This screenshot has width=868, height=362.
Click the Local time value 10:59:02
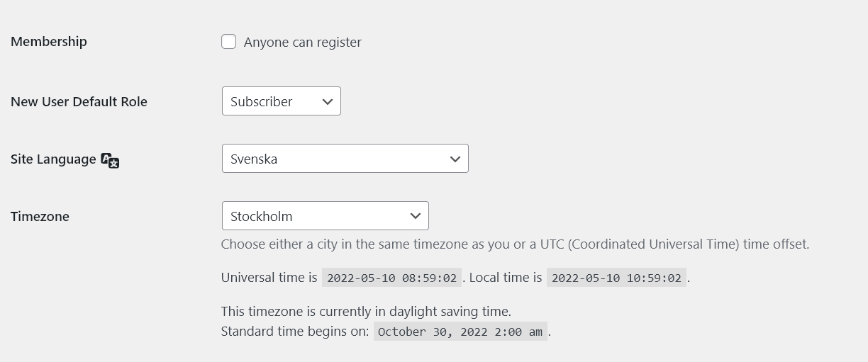616,278
